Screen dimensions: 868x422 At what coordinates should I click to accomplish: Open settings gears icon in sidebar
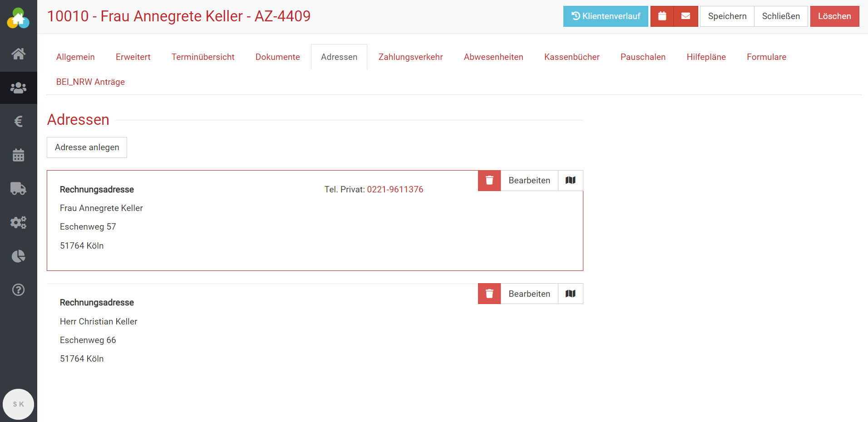click(x=18, y=222)
